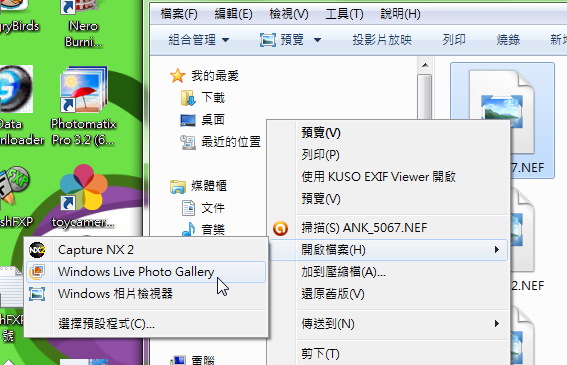Click the 媒體櫃 library icon
The image size is (567, 365).
pos(178,186)
